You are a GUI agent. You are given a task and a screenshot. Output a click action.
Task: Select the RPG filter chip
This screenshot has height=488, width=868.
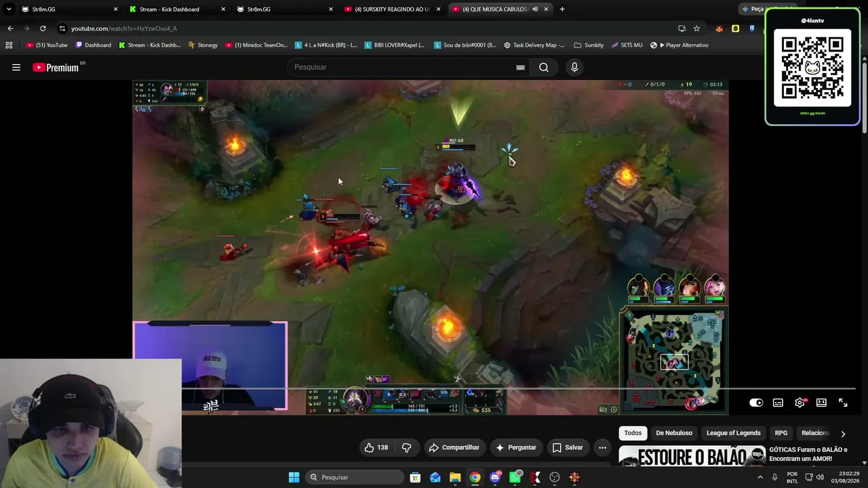[x=781, y=433]
